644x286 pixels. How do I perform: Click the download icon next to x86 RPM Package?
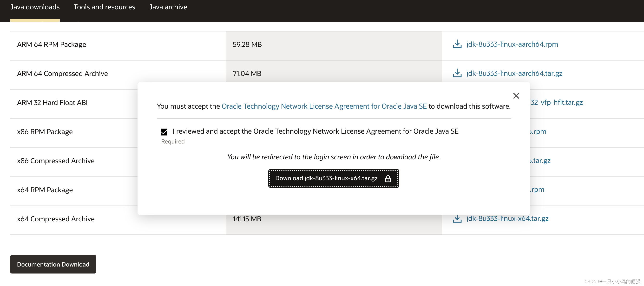(457, 131)
